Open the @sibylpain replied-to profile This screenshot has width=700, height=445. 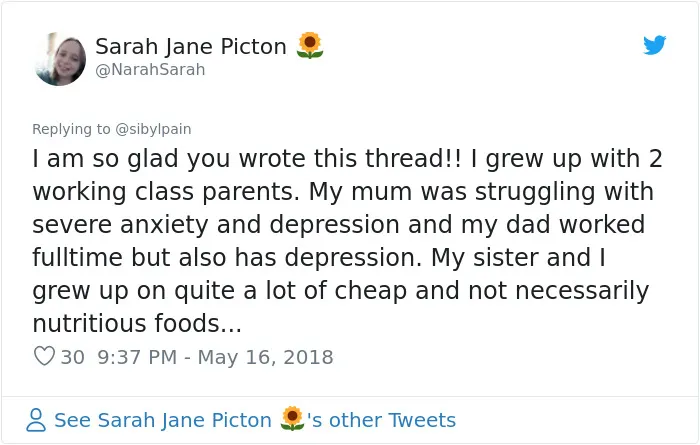click(153, 129)
